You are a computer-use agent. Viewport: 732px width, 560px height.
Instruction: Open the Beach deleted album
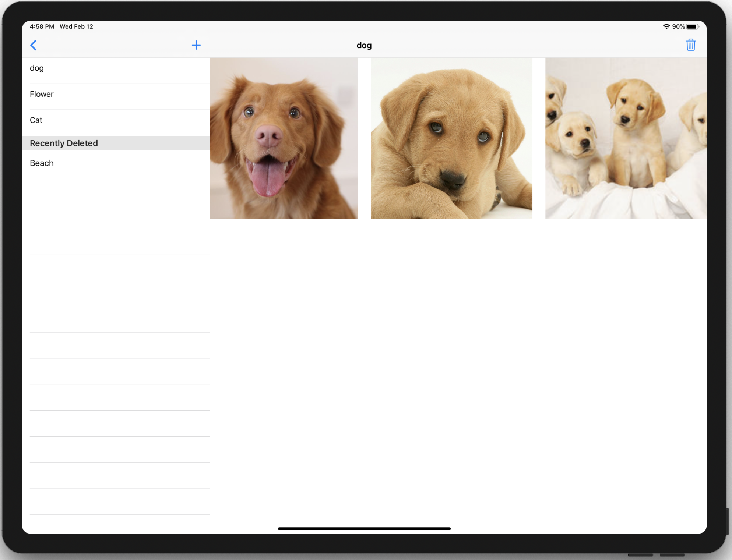(x=42, y=163)
